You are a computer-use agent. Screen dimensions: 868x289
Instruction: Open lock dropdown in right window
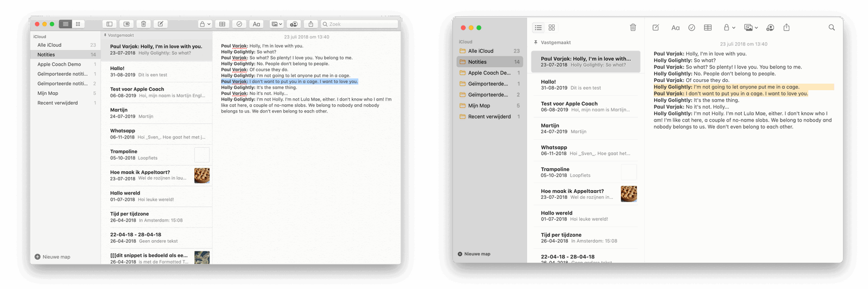coord(729,28)
